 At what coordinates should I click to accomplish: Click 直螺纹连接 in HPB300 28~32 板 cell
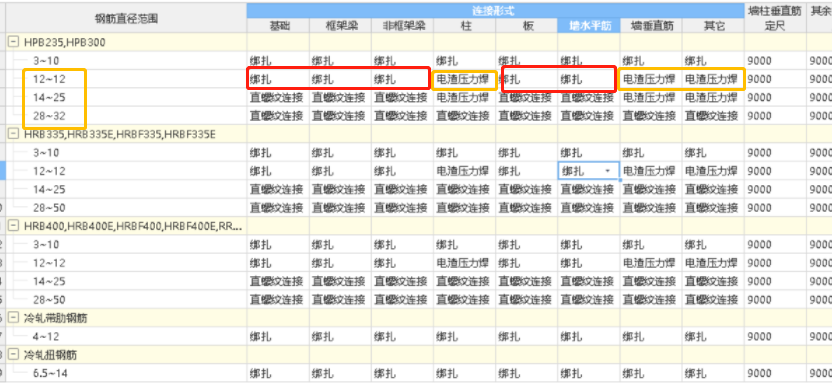[x=525, y=116]
